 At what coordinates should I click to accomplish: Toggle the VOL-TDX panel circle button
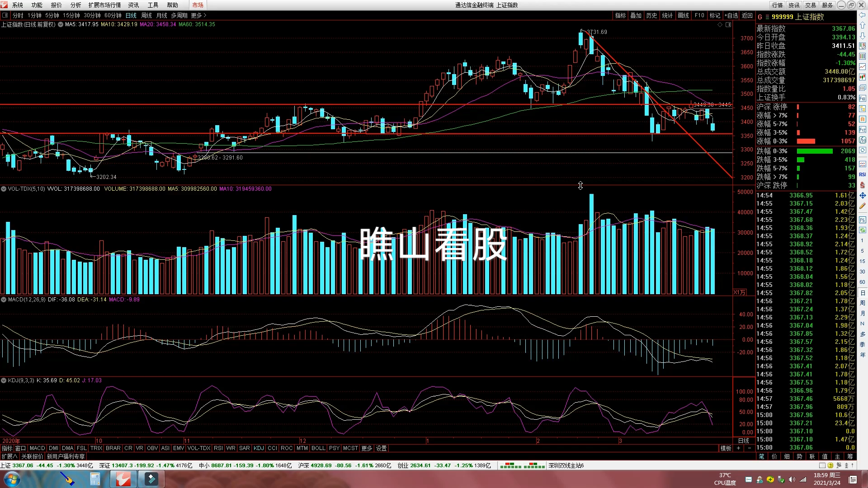4,189
